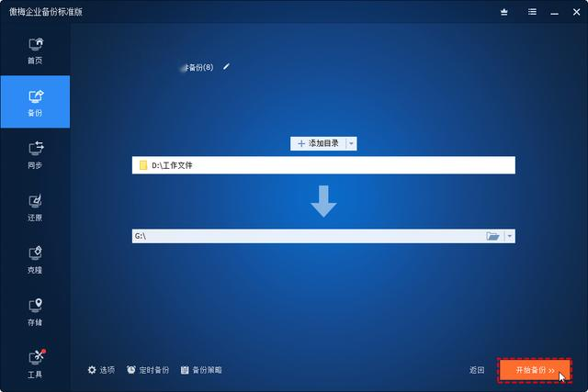588x392 pixels.
Task: Close the backup application window
Action: click(576, 12)
